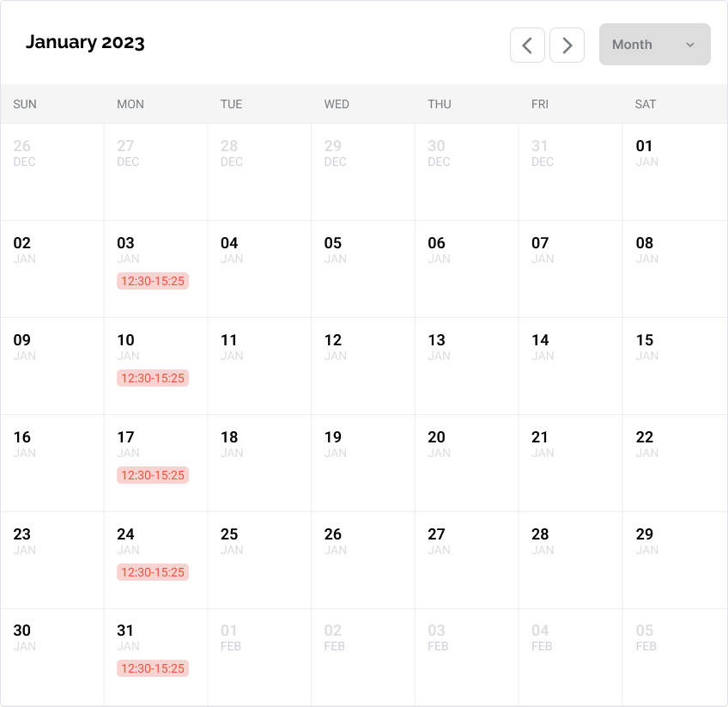Select February 05 from the next month
The image size is (728, 707).
[x=674, y=656]
